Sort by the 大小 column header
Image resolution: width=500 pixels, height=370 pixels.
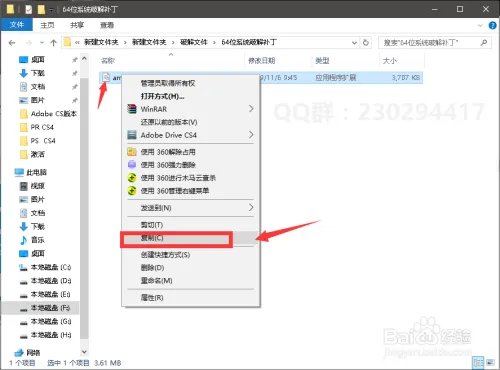[x=390, y=60]
